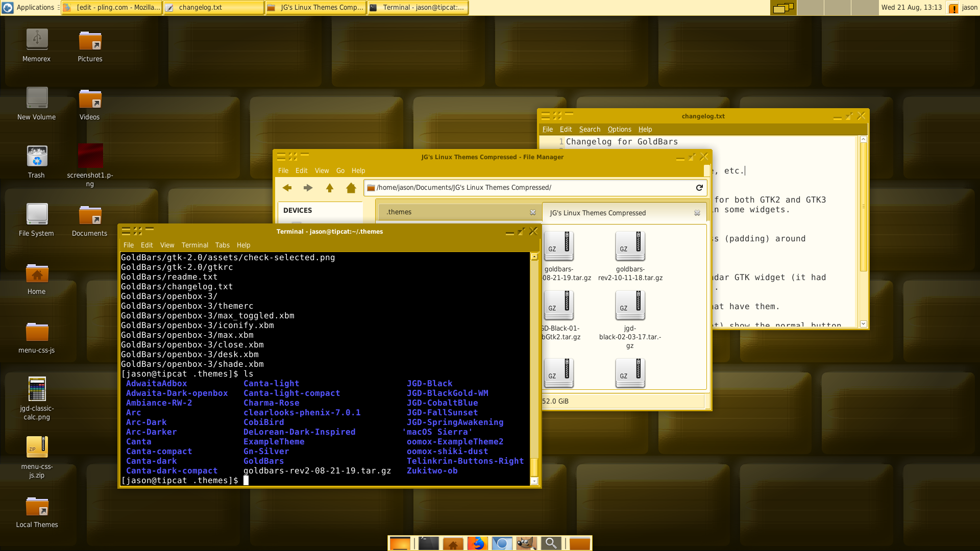The width and height of the screenshot is (980, 551).
Task: Click the Home button in file manager toolbar
Action: click(351, 188)
